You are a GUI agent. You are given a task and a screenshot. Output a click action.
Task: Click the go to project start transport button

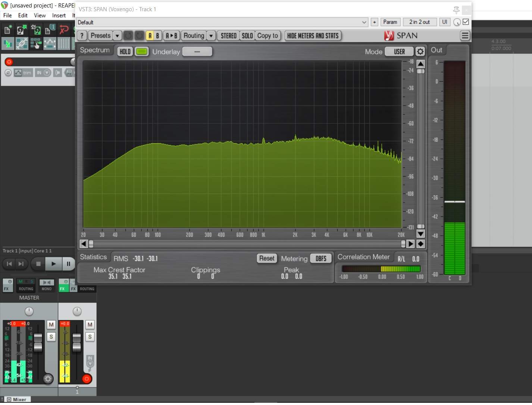[9, 264]
